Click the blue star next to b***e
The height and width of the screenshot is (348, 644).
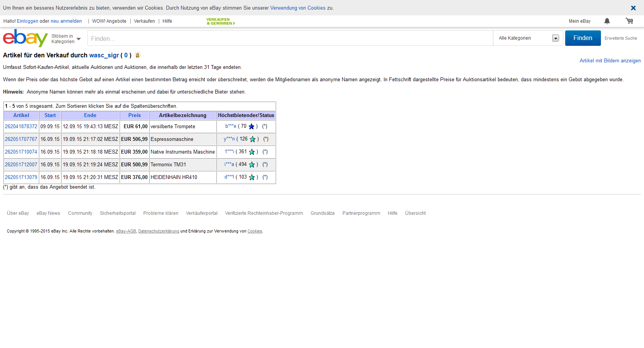click(251, 127)
